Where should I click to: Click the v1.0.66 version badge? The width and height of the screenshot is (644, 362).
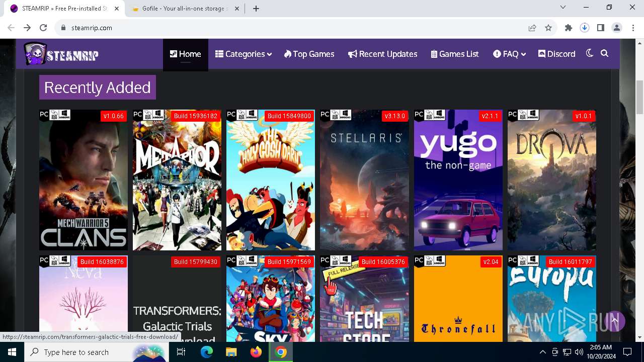pos(113,116)
